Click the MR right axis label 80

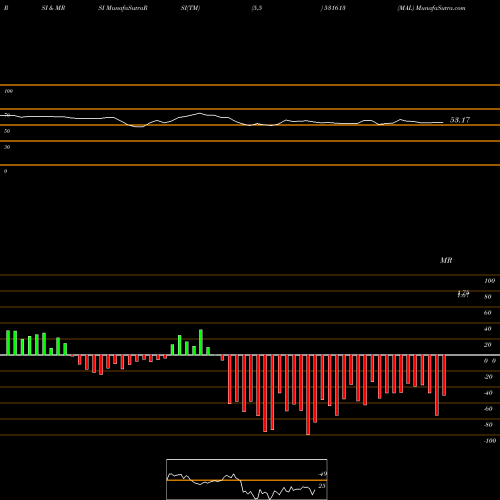[x=488, y=297]
